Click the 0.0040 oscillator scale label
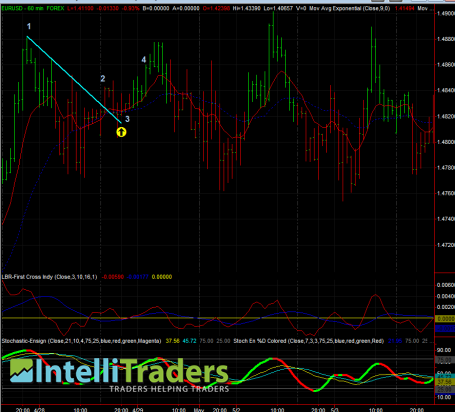Image resolution: width=455 pixels, height=412 pixels. click(446, 296)
